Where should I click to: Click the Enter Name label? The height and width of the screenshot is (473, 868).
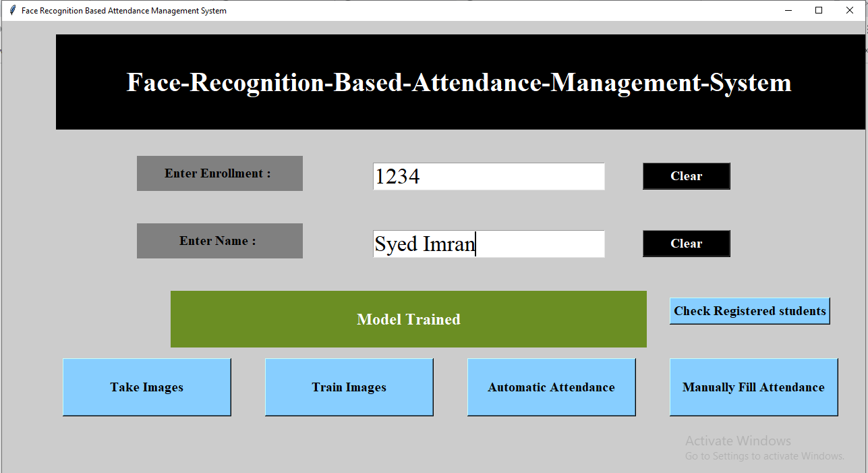point(219,240)
